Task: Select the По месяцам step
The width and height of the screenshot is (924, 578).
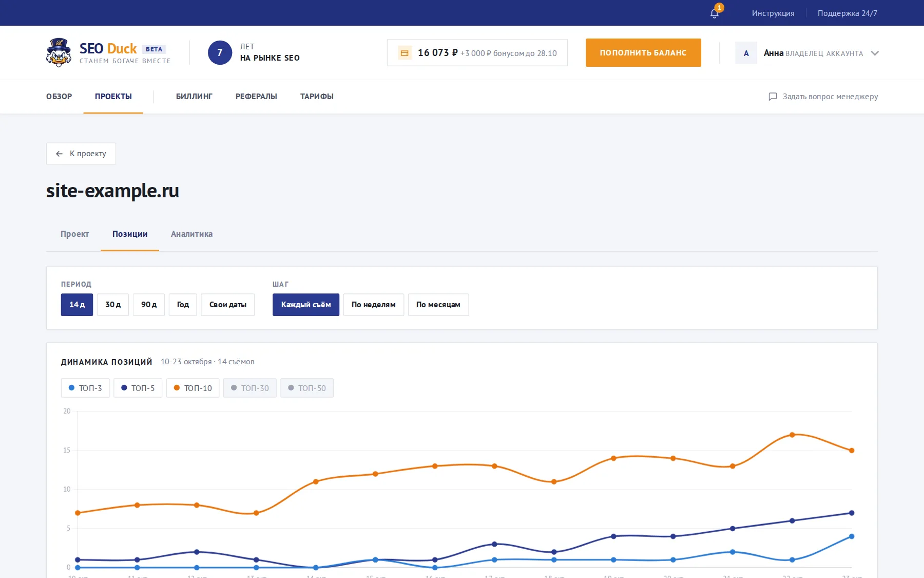Action: 438,305
